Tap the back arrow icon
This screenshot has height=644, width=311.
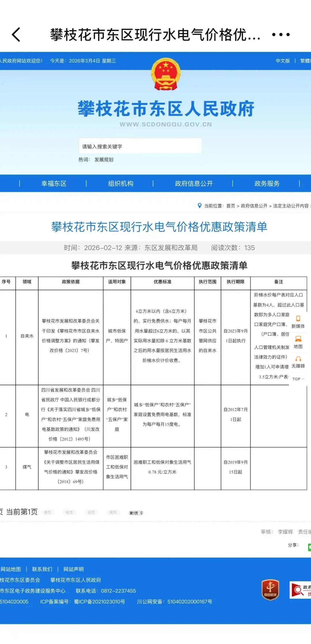point(16,35)
